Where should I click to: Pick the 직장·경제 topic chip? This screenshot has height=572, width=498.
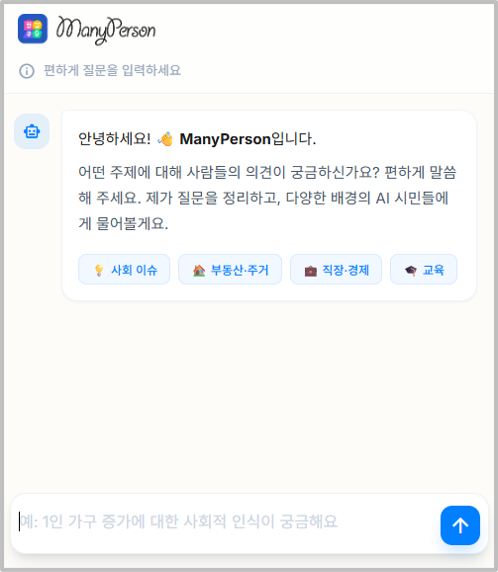[x=336, y=270]
